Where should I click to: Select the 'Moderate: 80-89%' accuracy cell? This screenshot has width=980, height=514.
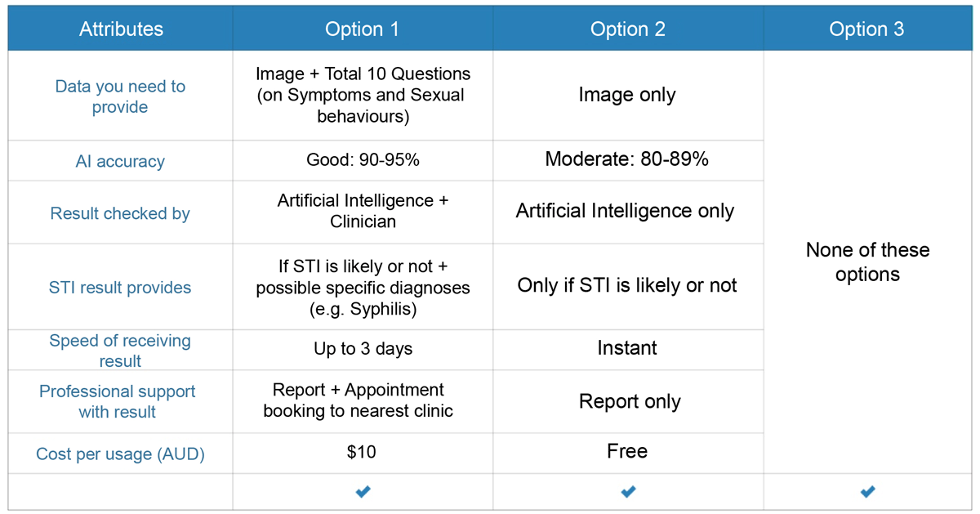[628, 160]
